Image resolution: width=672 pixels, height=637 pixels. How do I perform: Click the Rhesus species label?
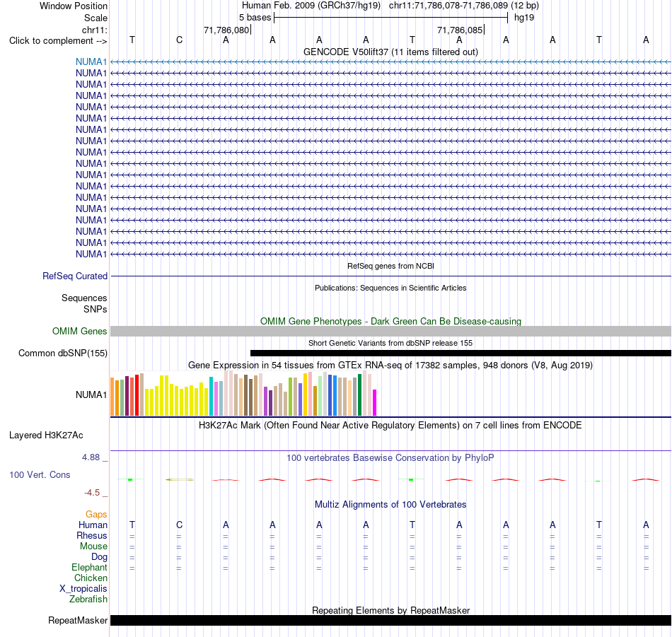pos(92,535)
